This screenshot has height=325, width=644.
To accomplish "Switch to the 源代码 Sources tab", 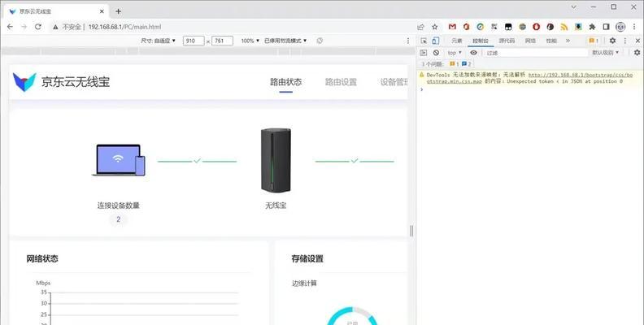I will [507, 41].
